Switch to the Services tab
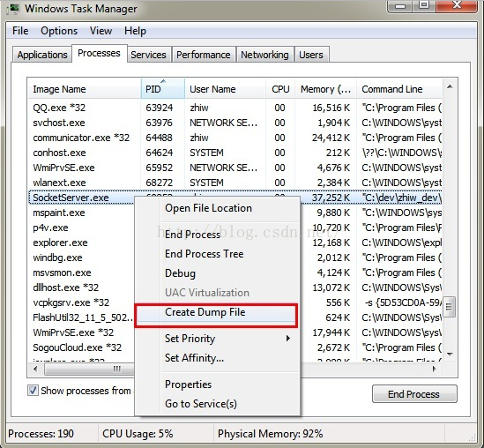 pyautogui.click(x=148, y=55)
